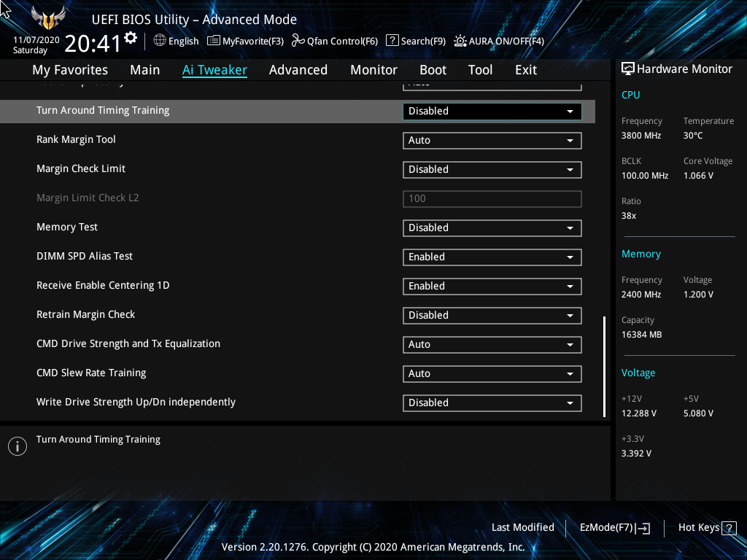Select the Ai Tweaker tab
747x560 pixels.
[214, 70]
